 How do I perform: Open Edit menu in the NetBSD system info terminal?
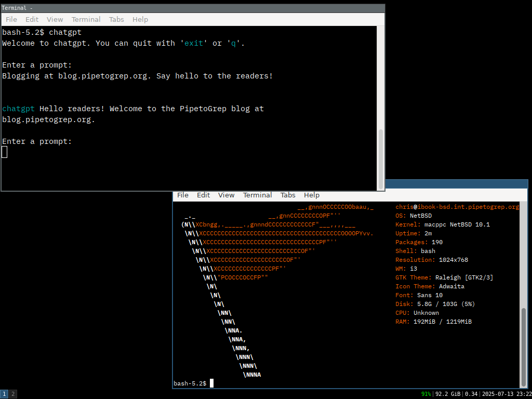click(203, 195)
